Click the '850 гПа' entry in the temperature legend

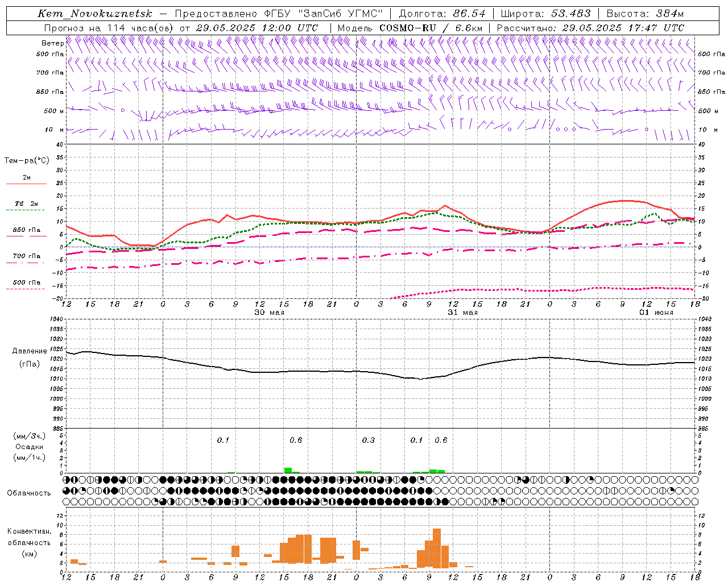tap(26, 230)
